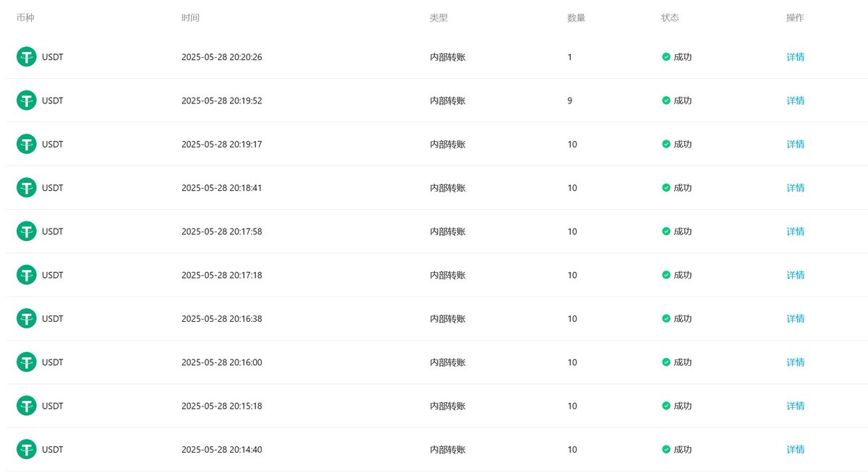The width and height of the screenshot is (868, 473).
Task: Click the green success check icon in the 20:16:38 row
Action: [x=666, y=318]
